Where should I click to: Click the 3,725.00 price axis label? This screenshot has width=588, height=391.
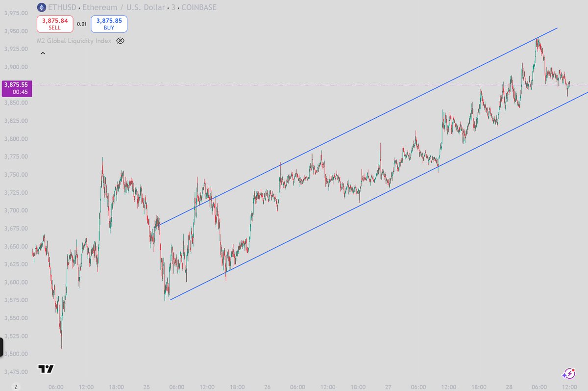click(x=16, y=192)
